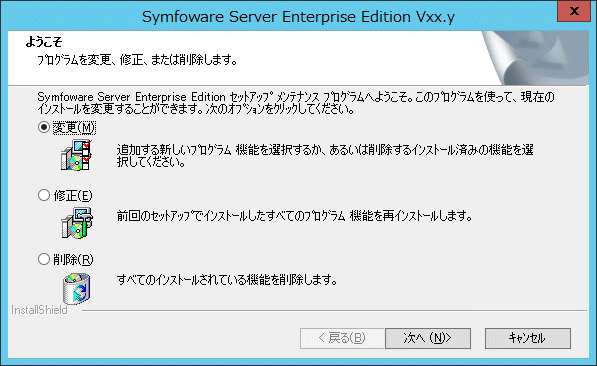597x366 pixels.
Task: Click the description text for adding program features
Action: point(325,155)
